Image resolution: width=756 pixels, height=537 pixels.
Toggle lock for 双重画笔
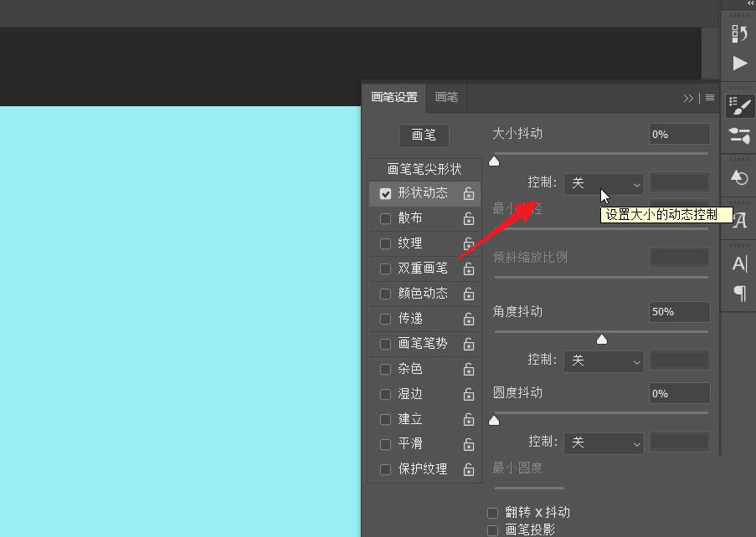click(469, 268)
